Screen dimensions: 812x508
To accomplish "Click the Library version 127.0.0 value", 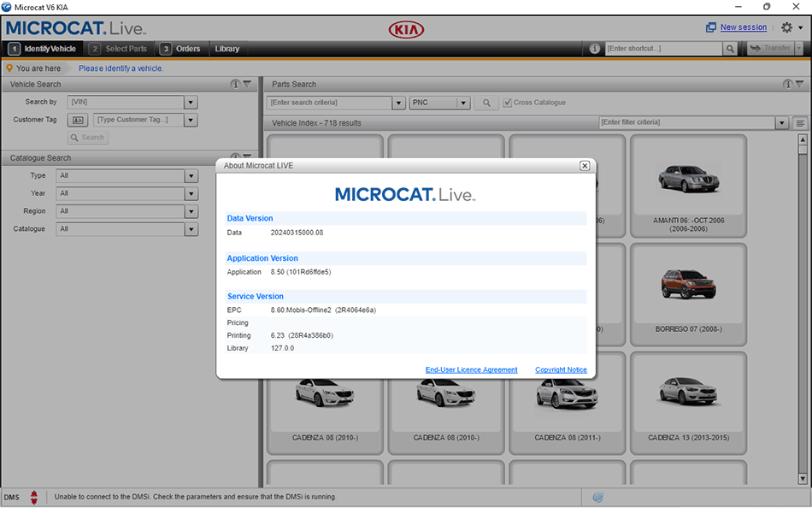I will [x=282, y=348].
